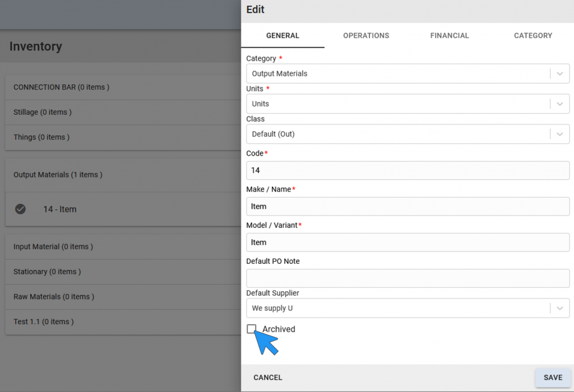
Task: Switch to the Operations tab
Action: tap(366, 35)
